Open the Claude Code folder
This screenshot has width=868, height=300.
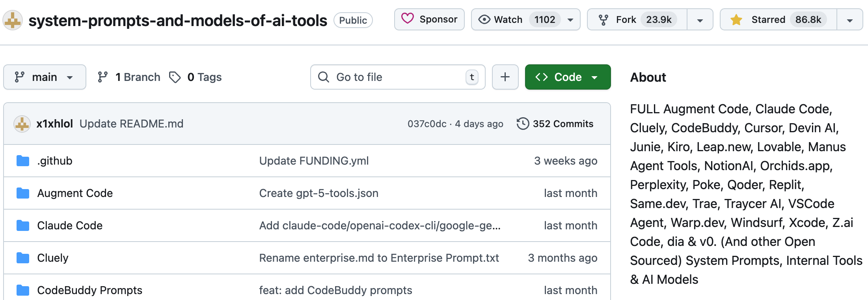(70, 225)
